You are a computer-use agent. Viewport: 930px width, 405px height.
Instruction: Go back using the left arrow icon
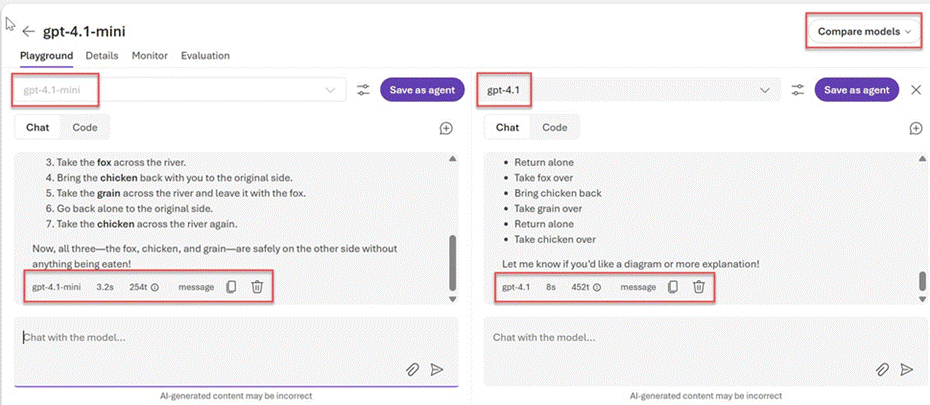point(28,32)
